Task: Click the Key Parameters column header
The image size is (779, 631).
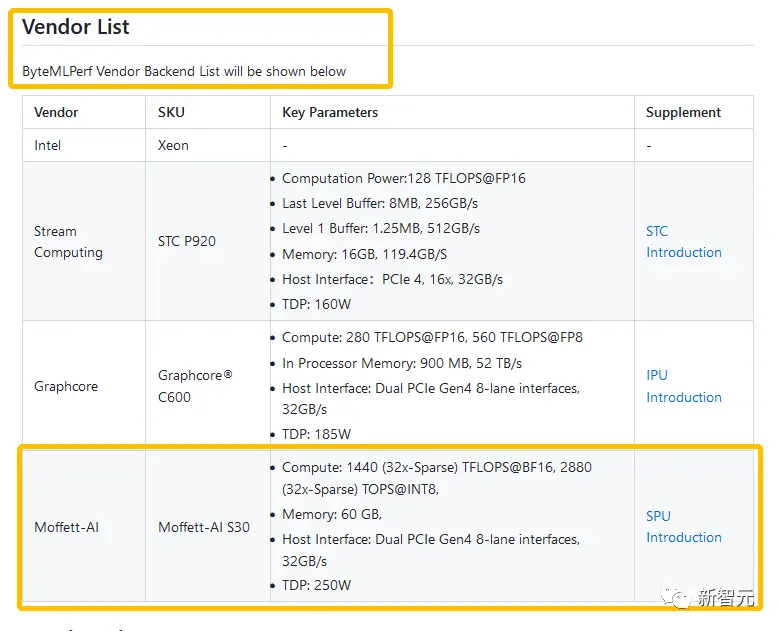Action: point(330,113)
